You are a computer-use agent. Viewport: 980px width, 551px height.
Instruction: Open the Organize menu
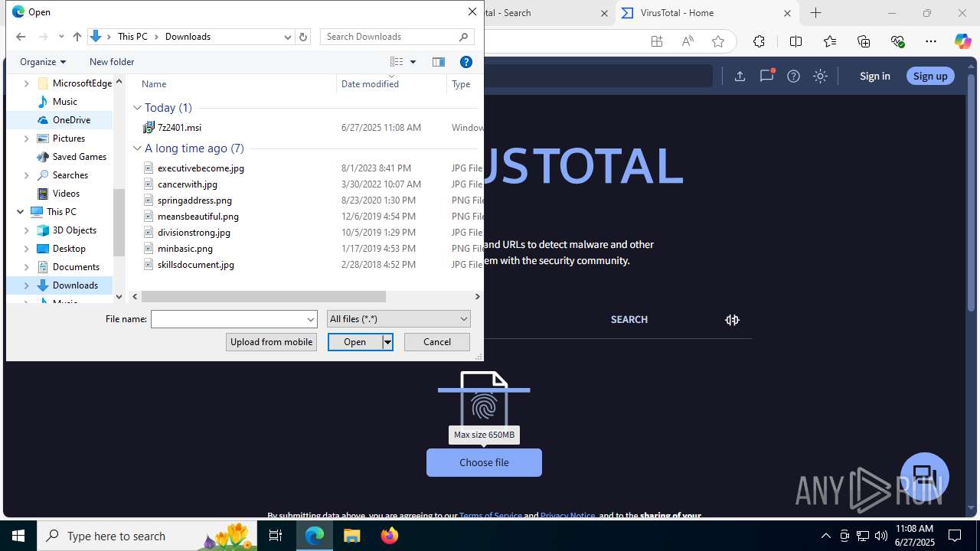(43, 62)
